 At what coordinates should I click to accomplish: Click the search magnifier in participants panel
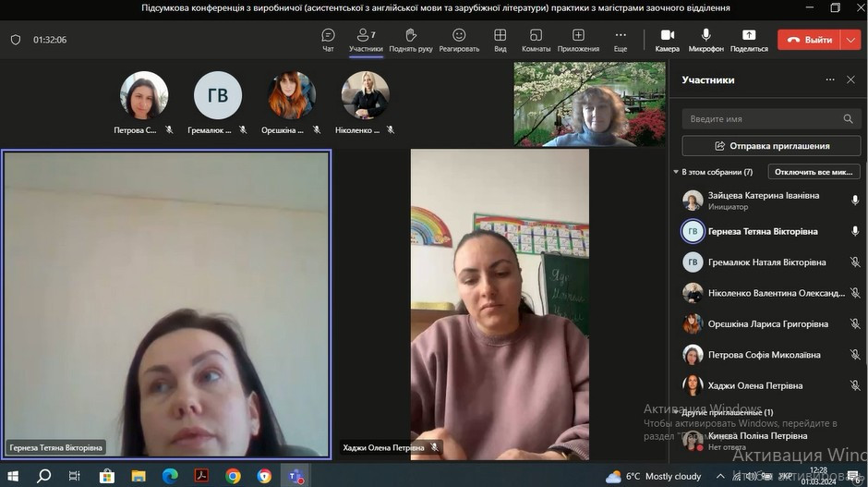tap(848, 118)
